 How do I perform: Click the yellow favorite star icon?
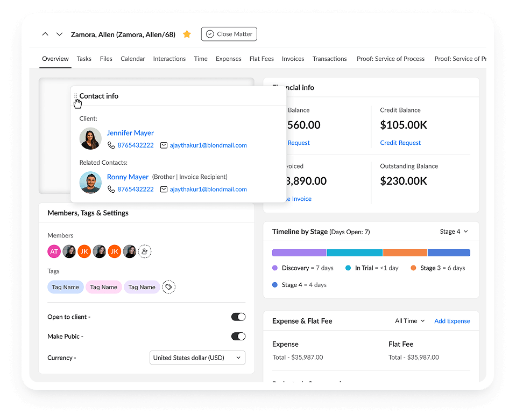tap(187, 34)
